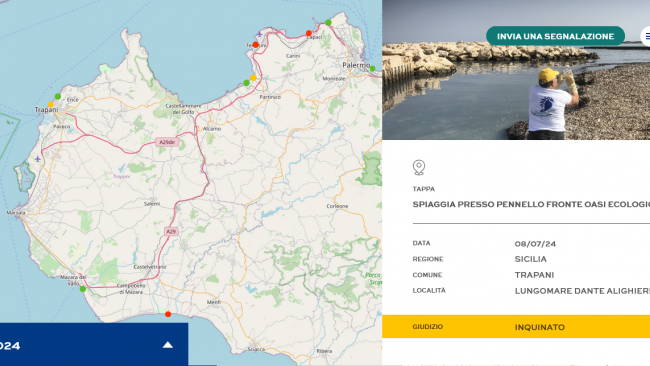
Task: Click the region value SICILIA
Action: (x=531, y=259)
